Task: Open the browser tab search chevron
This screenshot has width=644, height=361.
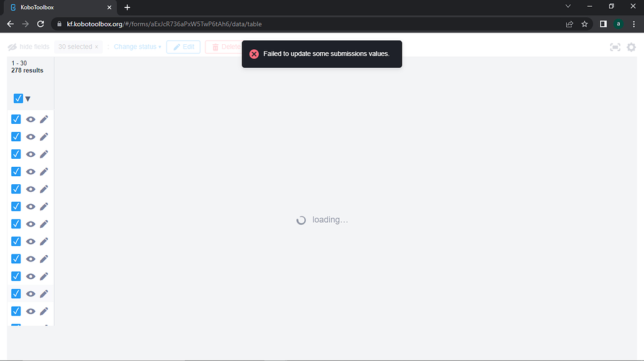Action: click(567, 6)
